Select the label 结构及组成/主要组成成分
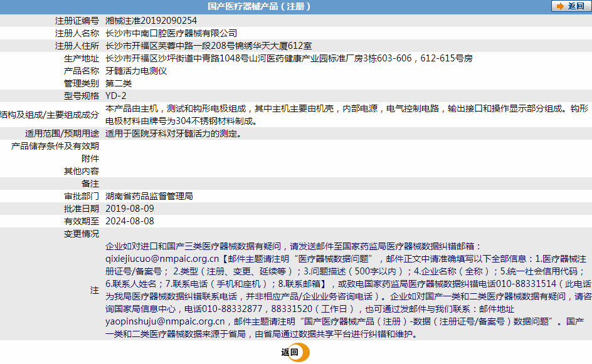This screenshot has height=364, width=592. click(50, 115)
